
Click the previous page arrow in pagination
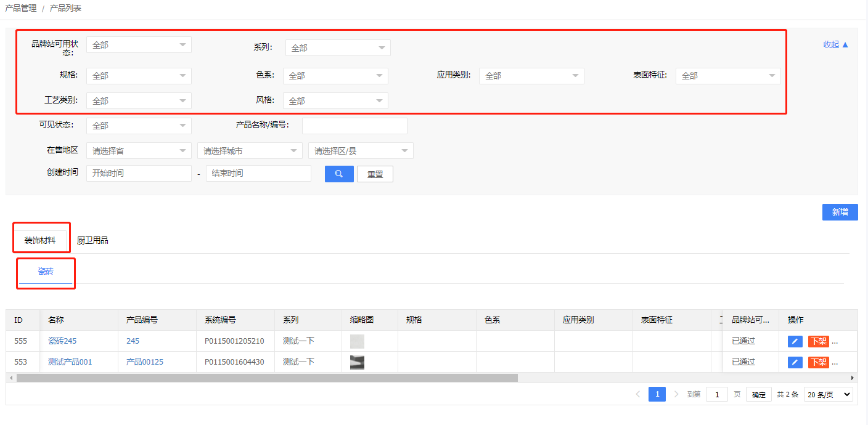pos(637,394)
